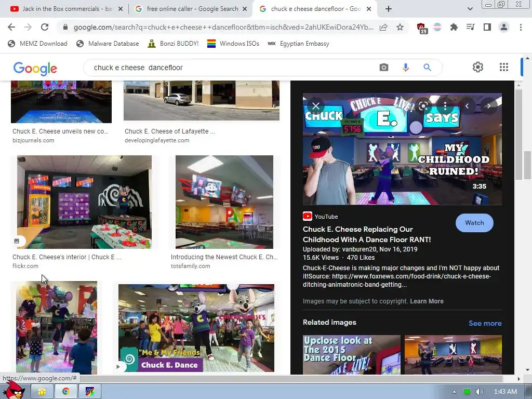
Task: Open the totsfamily.com restaurant image
Action: (x=224, y=202)
